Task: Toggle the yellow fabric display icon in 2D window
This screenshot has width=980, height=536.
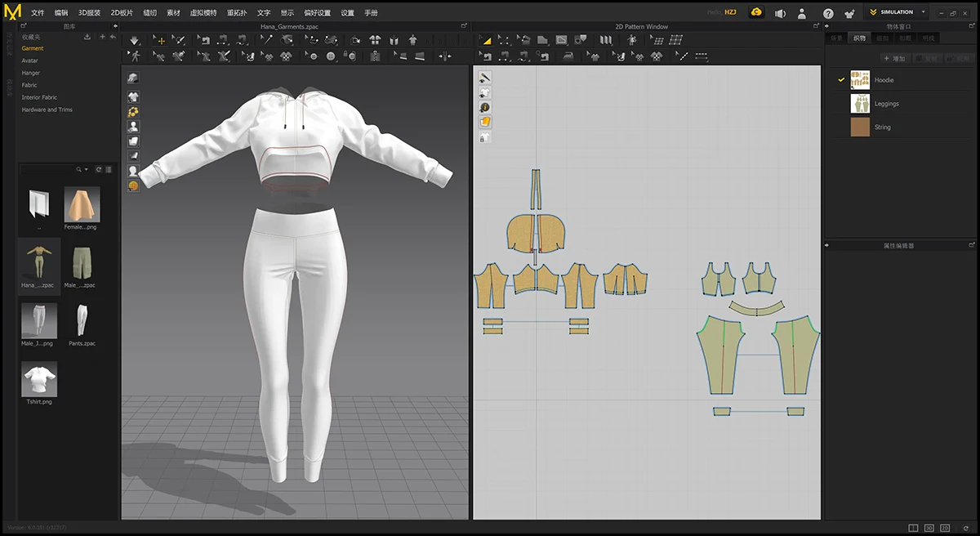Action: click(x=485, y=122)
